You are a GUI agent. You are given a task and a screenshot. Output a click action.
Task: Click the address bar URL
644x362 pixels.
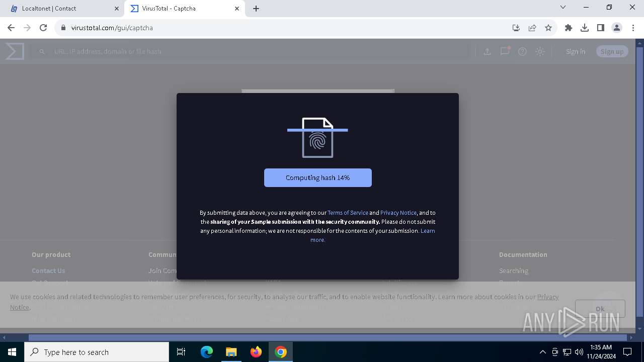pos(112,28)
